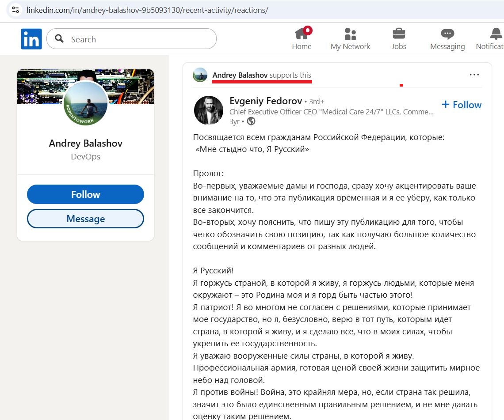Click the LinkedIn logo icon
The image size is (504, 420).
click(x=31, y=39)
